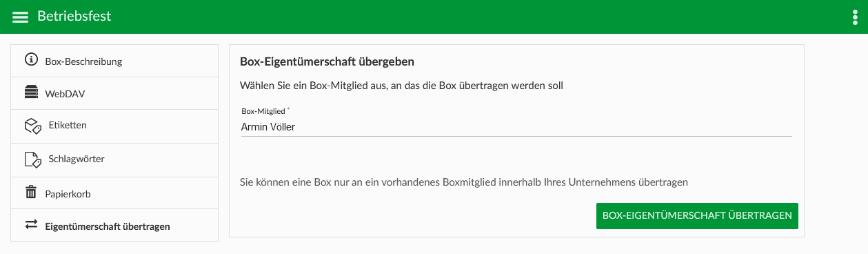The image size is (868, 254).
Task: Click the info icon beside Box-Beschreibung
Action: (30, 60)
